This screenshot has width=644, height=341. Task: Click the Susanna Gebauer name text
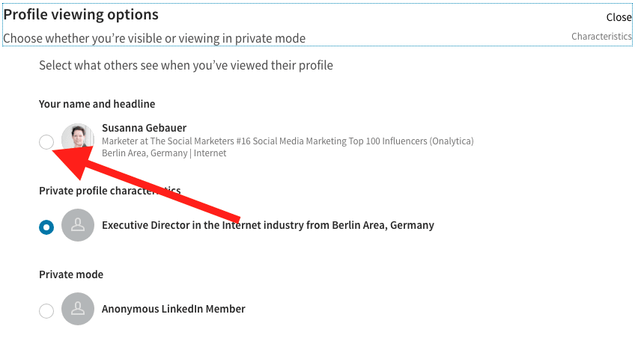[145, 128]
